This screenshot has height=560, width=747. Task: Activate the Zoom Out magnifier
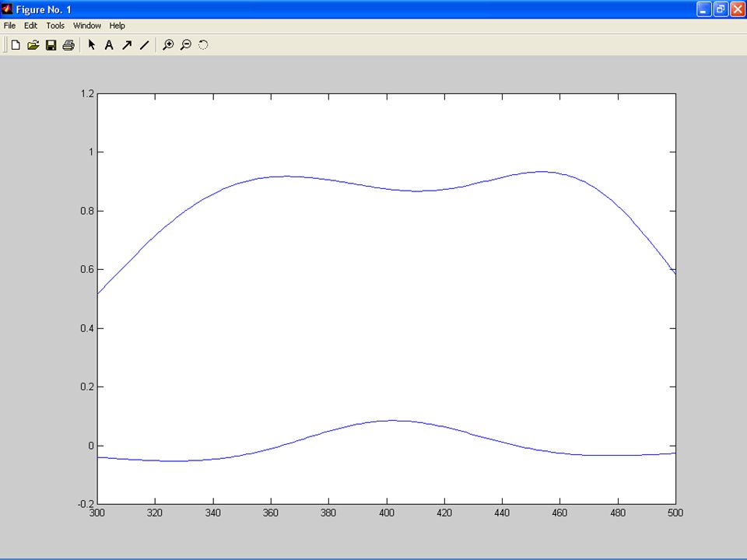coord(186,45)
